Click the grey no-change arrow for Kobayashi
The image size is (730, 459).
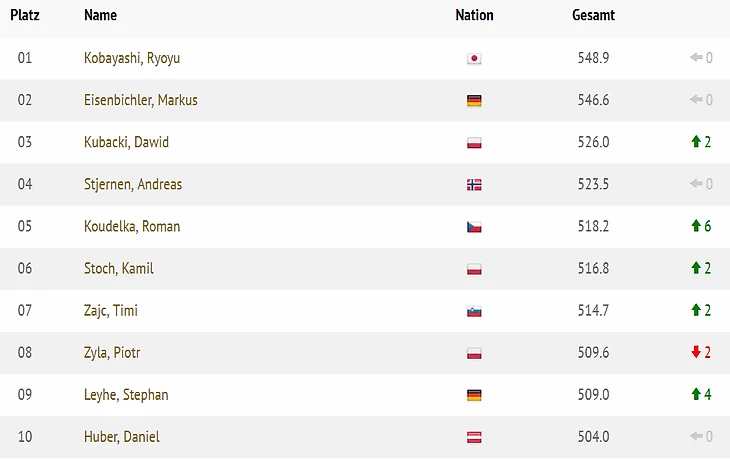pyautogui.click(x=696, y=57)
